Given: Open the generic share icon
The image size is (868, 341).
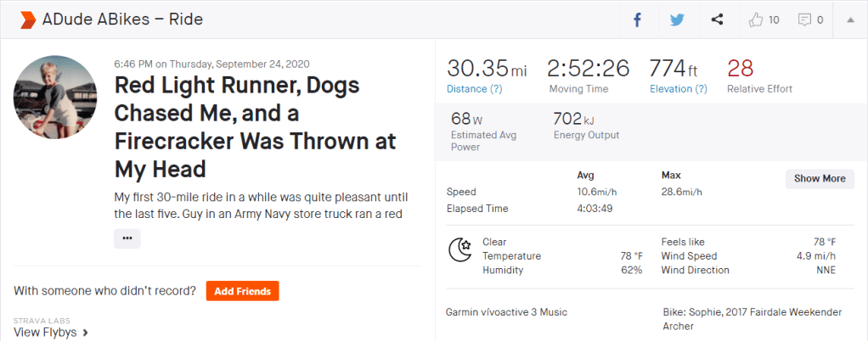Looking at the screenshot, I should [x=717, y=20].
